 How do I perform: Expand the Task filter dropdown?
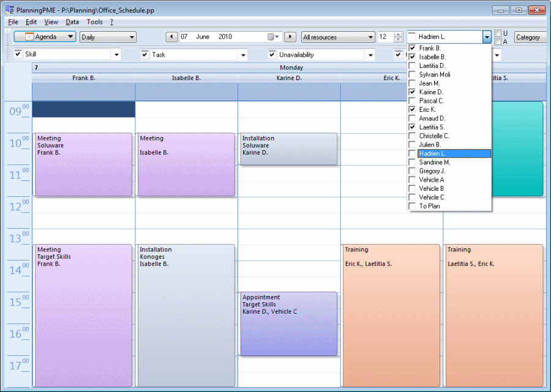243,55
